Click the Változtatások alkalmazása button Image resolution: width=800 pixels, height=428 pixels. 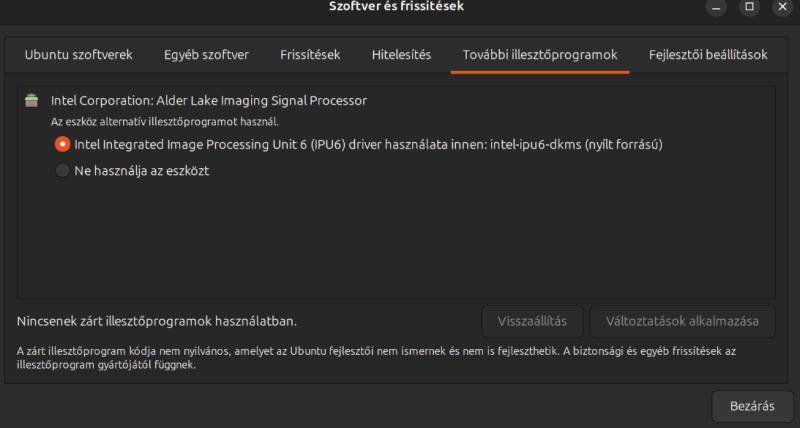click(682, 321)
